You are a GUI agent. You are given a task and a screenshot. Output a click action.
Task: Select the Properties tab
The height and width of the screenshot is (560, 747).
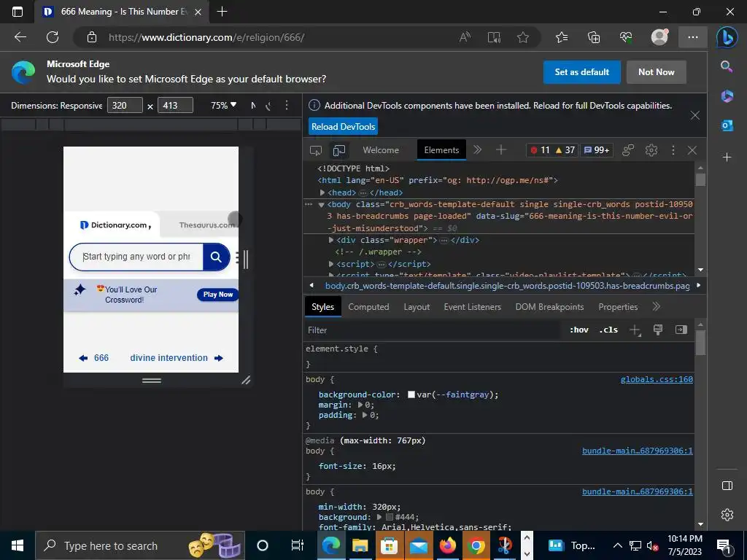point(618,307)
